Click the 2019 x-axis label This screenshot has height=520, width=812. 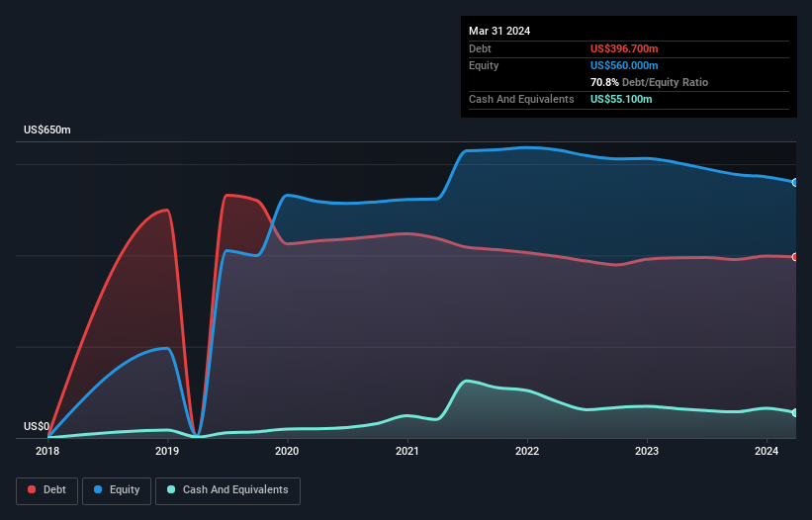click(167, 451)
